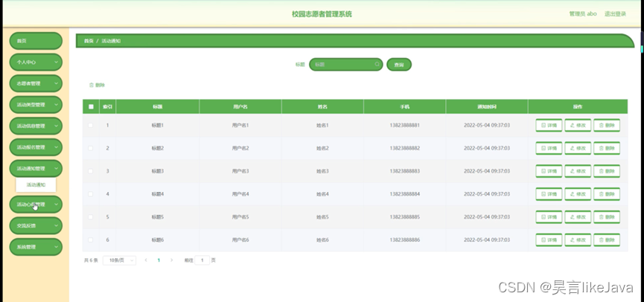Click 退出登录 to log out
Screen dimensions: 644x302
615,14
